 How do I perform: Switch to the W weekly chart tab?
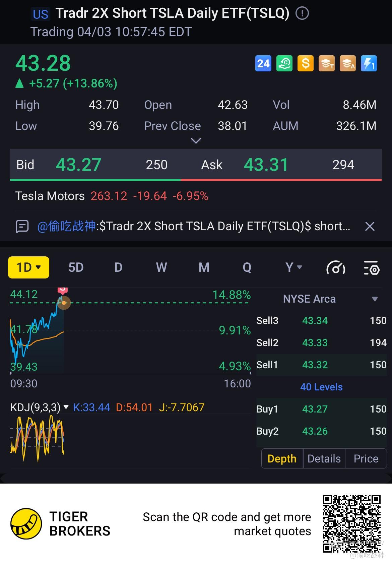click(161, 267)
